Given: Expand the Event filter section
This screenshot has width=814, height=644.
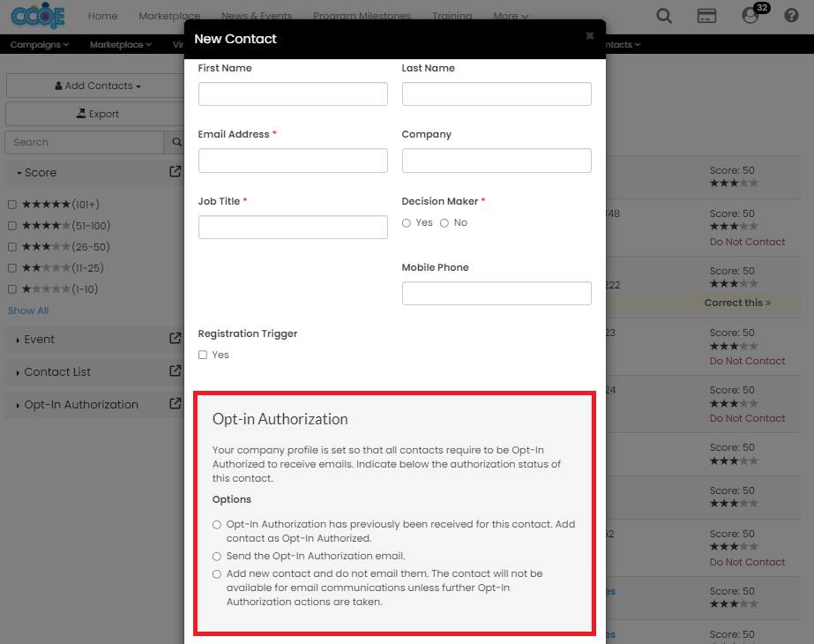Looking at the screenshot, I should pyautogui.click(x=40, y=340).
